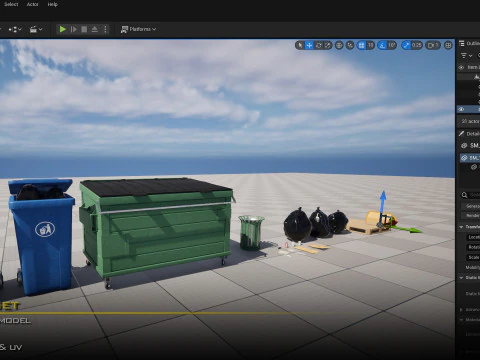Click the Details search field
The image size is (480, 360).
(x=471, y=195)
